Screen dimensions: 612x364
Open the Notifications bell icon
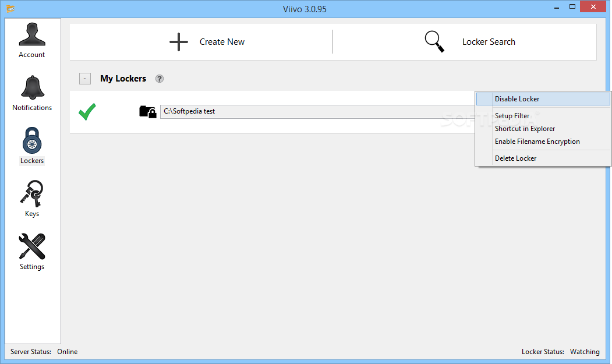pos(33,87)
